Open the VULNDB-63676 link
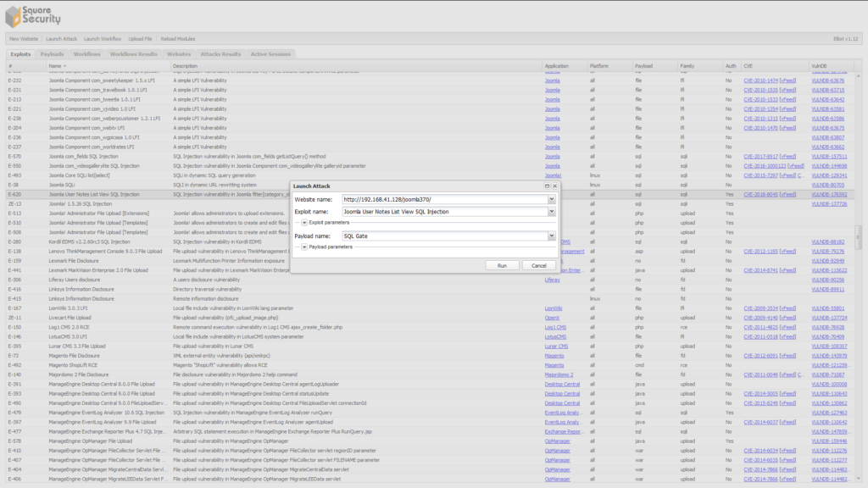Image resolution: width=868 pixels, height=488 pixels. pyautogui.click(x=827, y=80)
